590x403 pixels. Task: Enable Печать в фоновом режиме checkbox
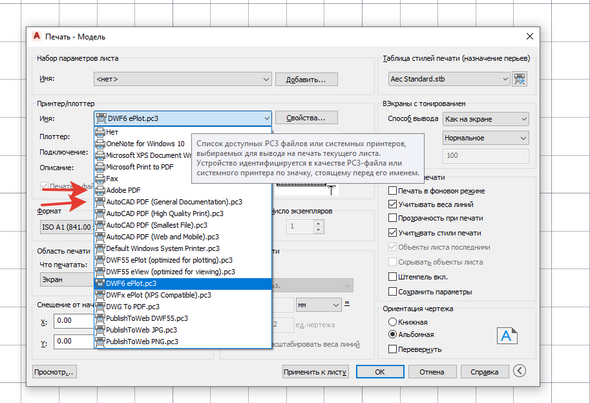(392, 190)
